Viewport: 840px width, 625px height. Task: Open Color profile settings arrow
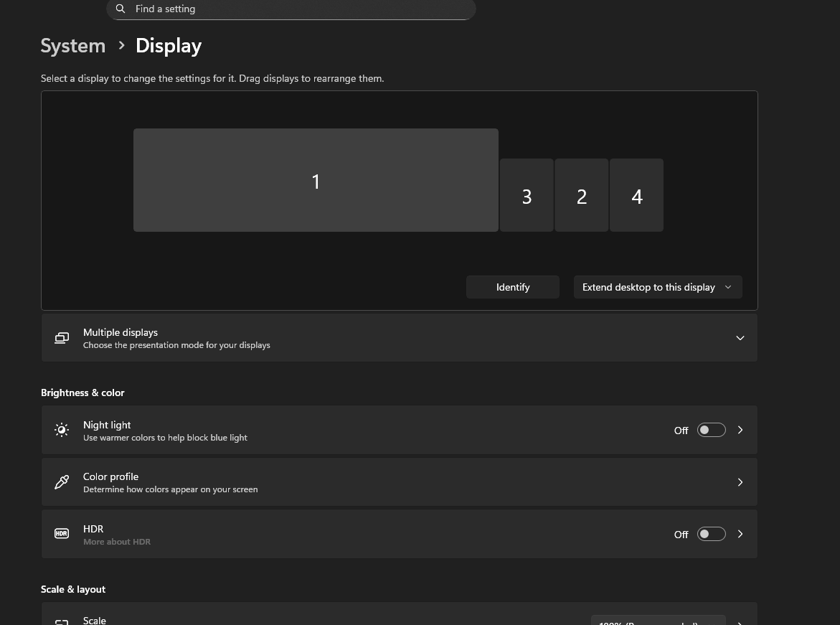pos(740,482)
